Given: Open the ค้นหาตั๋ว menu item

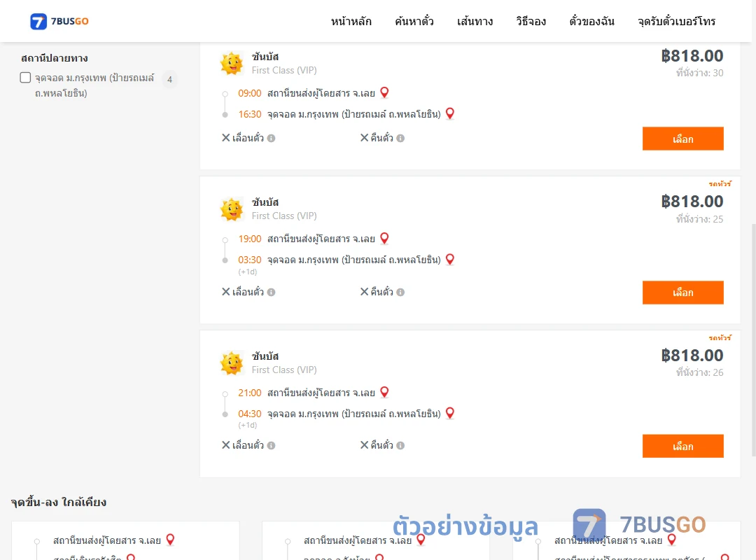Looking at the screenshot, I should point(414,21).
